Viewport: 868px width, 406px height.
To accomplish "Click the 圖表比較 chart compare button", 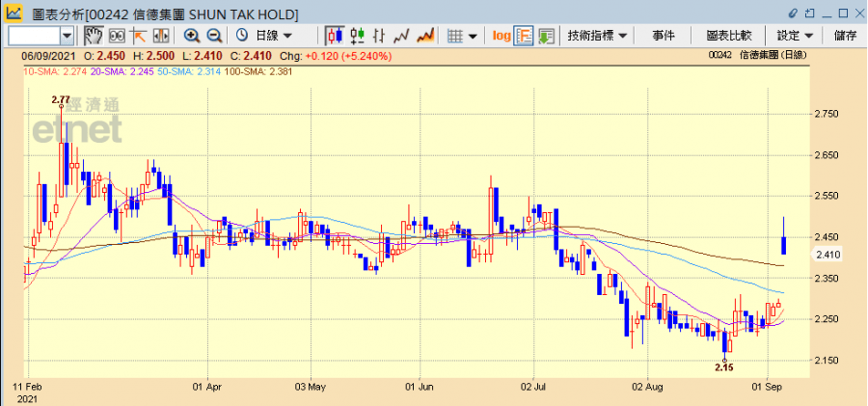I will (729, 36).
